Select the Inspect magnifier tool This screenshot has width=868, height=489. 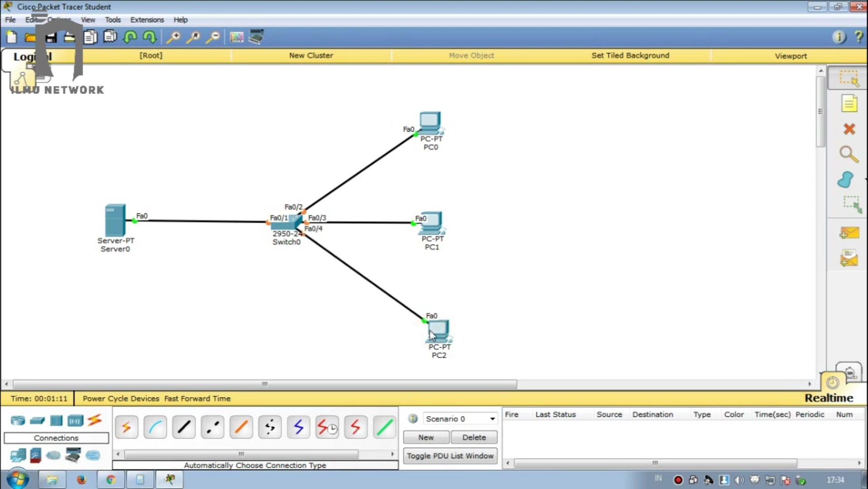pyautogui.click(x=849, y=154)
